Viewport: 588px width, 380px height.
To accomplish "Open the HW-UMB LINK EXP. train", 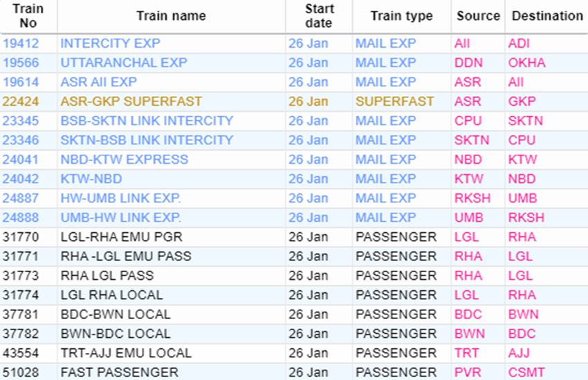I will (121, 198).
